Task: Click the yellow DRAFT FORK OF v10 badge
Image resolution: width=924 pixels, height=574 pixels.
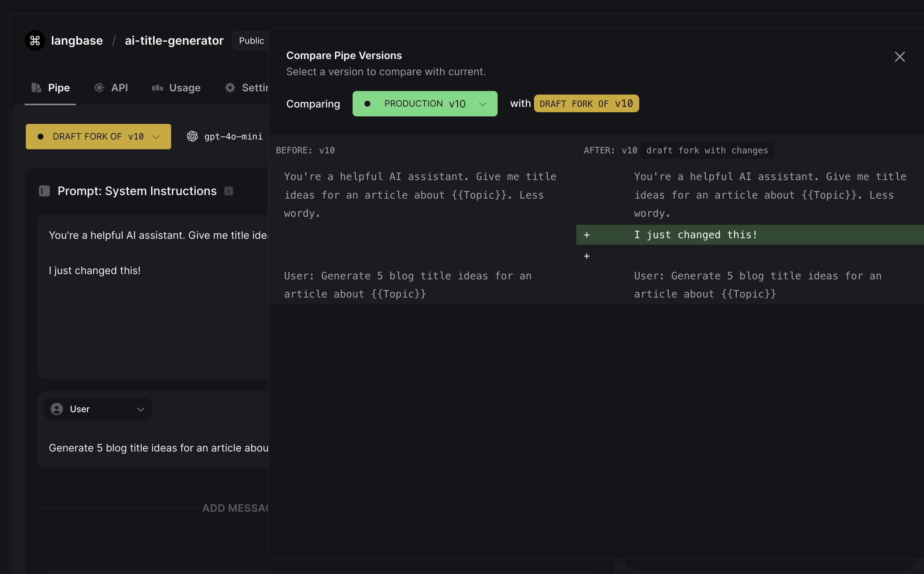Action: [x=586, y=103]
